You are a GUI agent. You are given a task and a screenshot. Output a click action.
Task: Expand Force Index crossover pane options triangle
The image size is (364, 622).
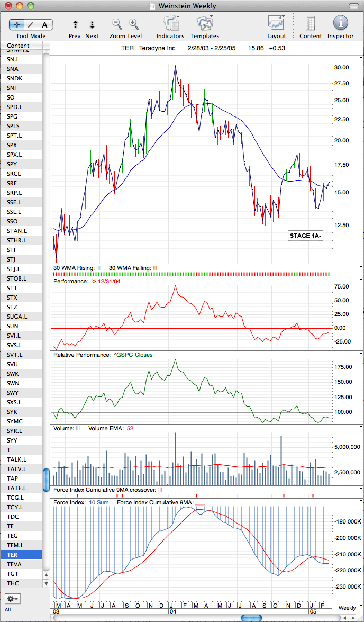tap(360, 488)
